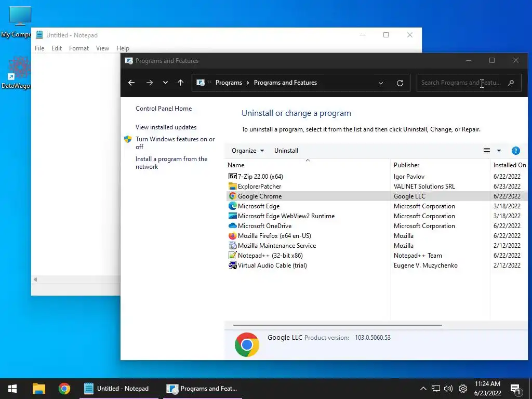Open recent locations dropdown chevron

[165, 83]
